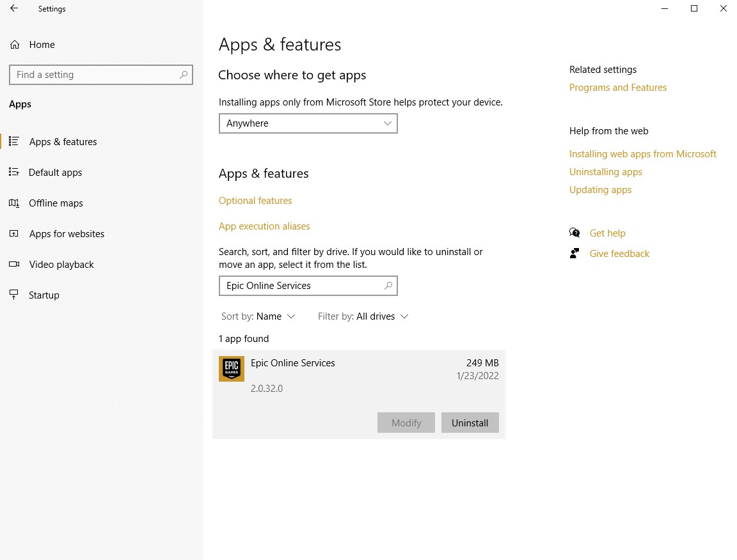Click the Get help chat icon
Viewport: 737px width, 560px height.
tap(575, 233)
